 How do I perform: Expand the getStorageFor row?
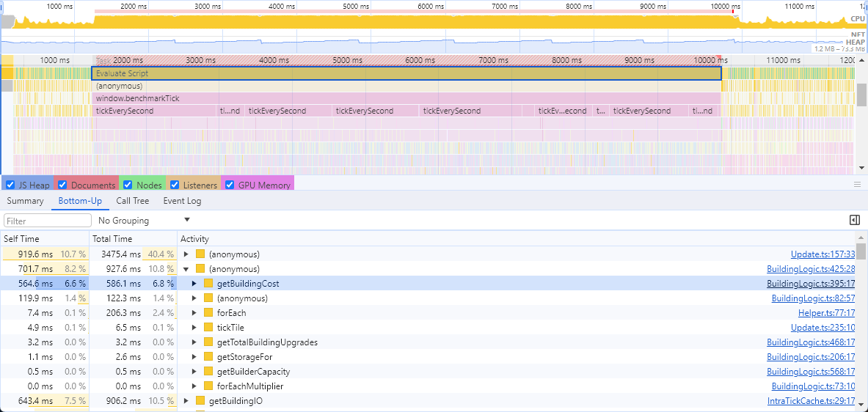point(194,357)
